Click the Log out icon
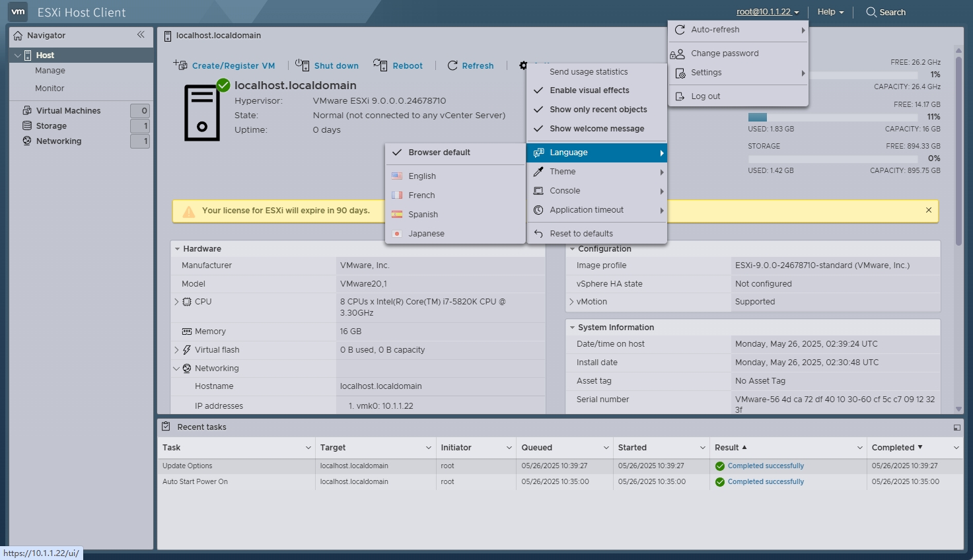The image size is (973, 560). pyautogui.click(x=680, y=96)
